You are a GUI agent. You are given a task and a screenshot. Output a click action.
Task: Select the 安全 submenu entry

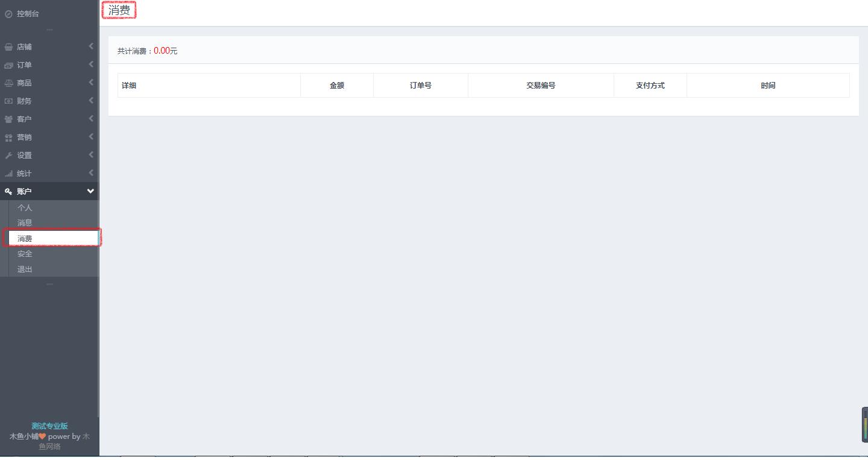(25, 254)
